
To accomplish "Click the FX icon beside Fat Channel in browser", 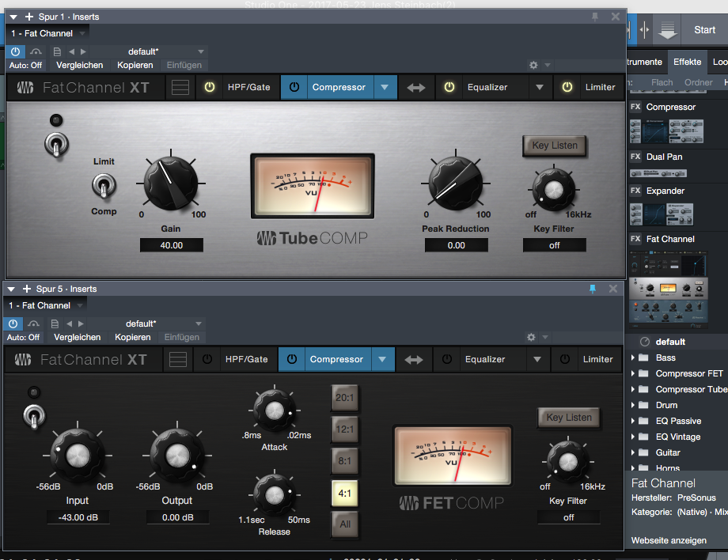I will pyautogui.click(x=635, y=239).
